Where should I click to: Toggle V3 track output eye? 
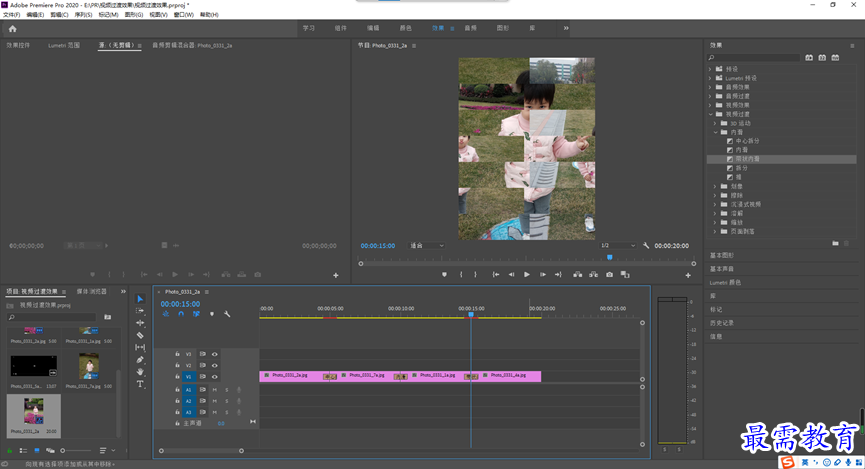[215, 354]
